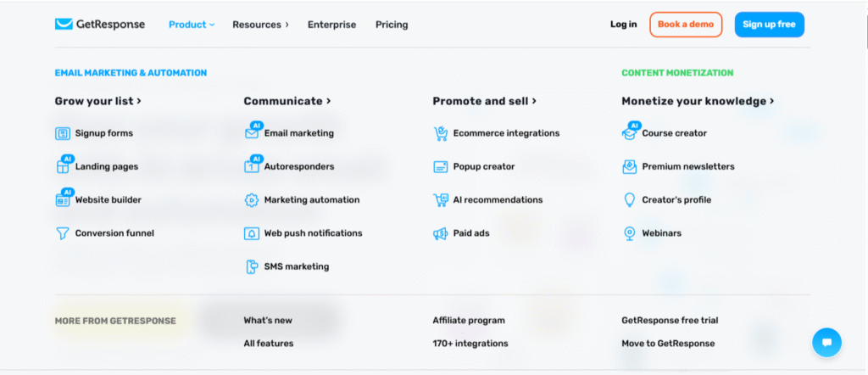868x375 pixels.
Task: Click the Webinars webcam icon
Action: coord(629,233)
